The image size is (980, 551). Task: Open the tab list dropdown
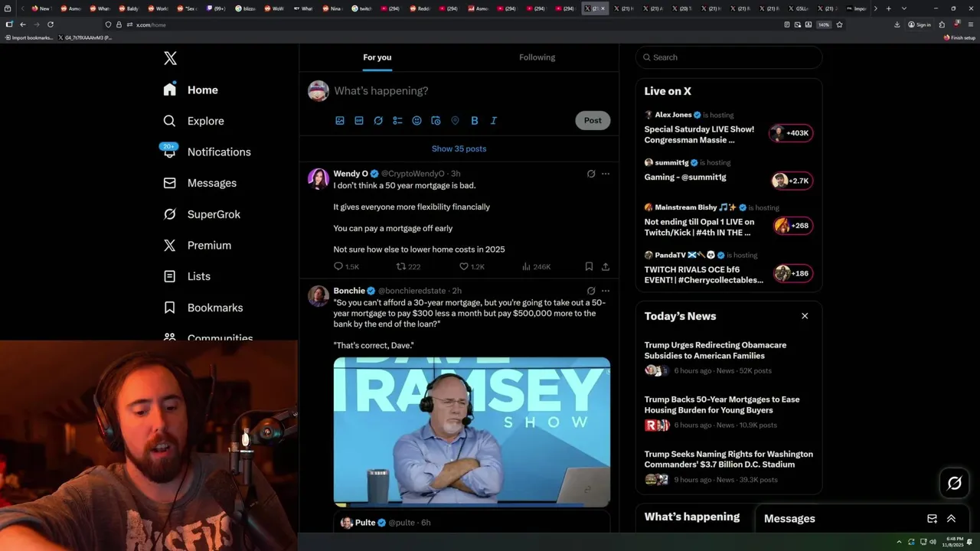pyautogui.click(x=904, y=8)
